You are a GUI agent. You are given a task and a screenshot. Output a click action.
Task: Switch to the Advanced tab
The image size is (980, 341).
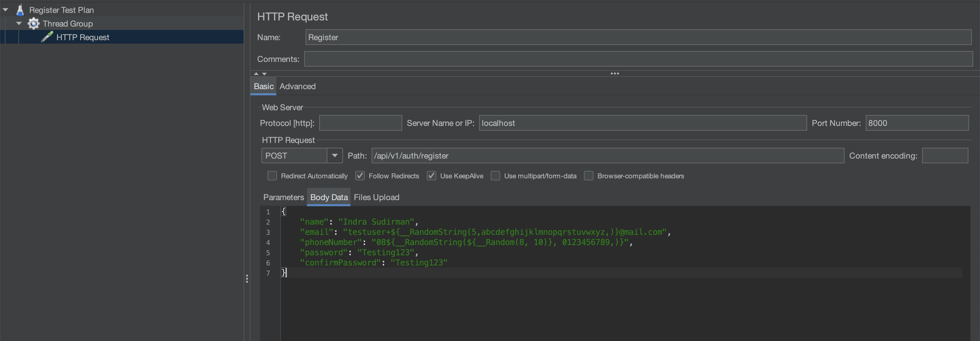pyautogui.click(x=297, y=86)
